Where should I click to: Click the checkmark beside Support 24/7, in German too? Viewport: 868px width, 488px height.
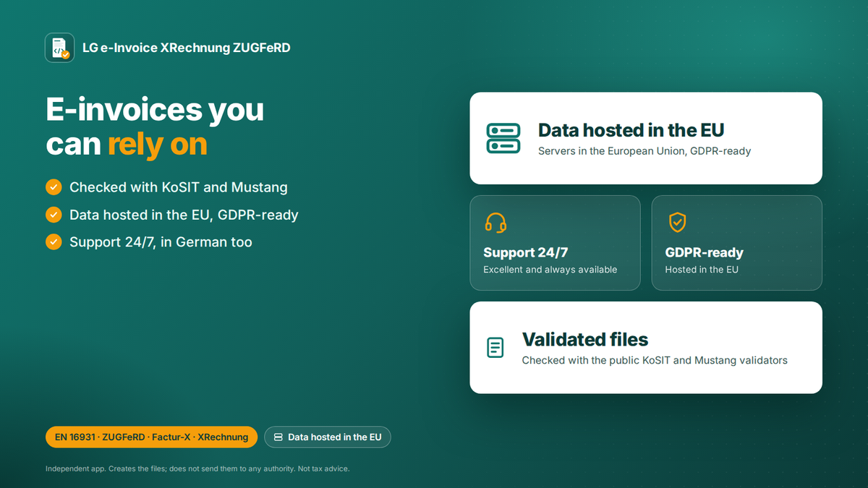pos(54,241)
